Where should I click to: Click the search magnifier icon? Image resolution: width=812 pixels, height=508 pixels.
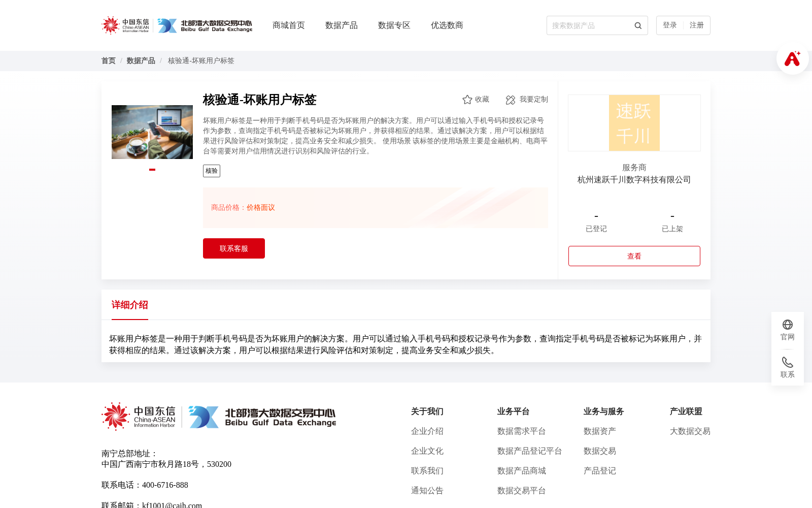tap(638, 25)
